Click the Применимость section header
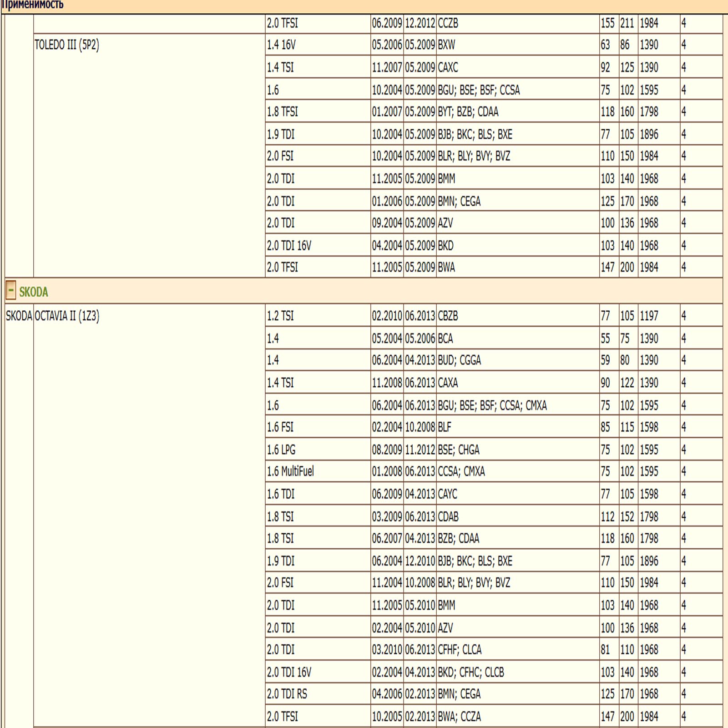 (32, 5)
